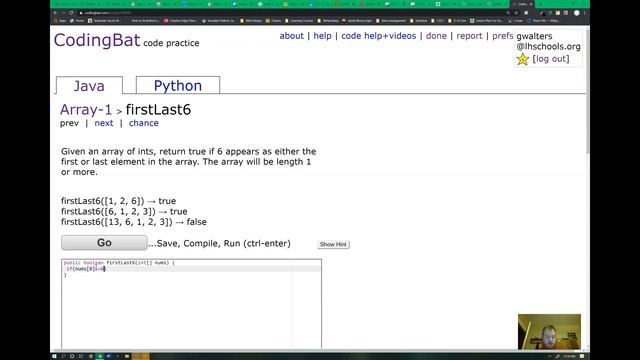The height and width of the screenshot is (360, 640).
Task: Click the firstLast6 problem title
Action: [x=158, y=109]
